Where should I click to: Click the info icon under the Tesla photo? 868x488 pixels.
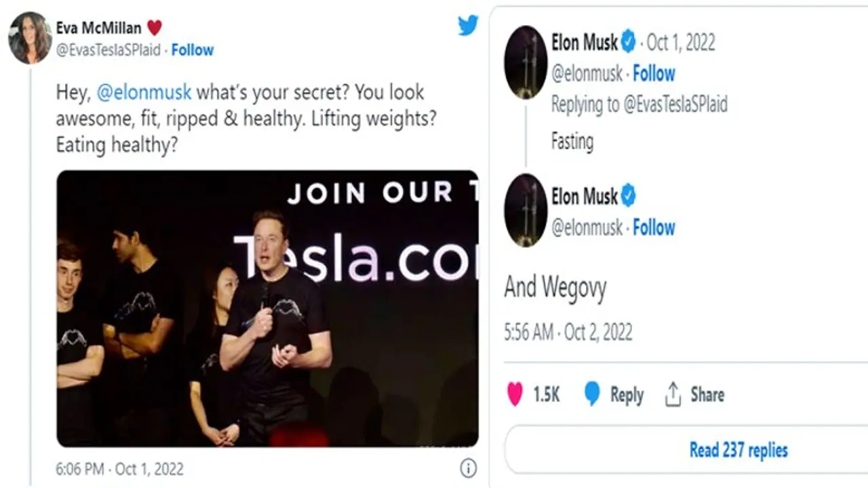(468, 468)
